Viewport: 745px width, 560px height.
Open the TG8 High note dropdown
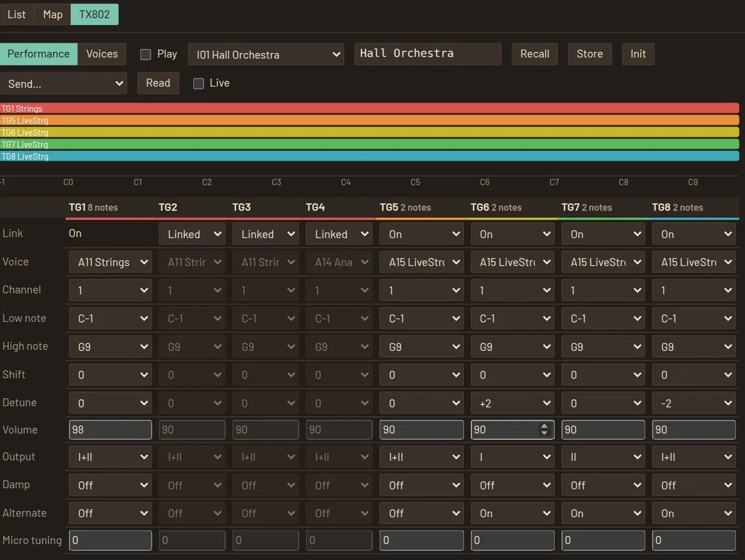(x=694, y=347)
